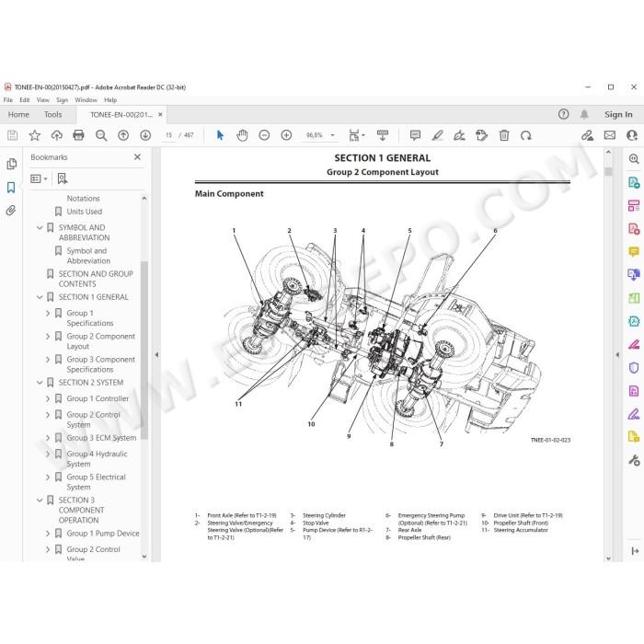Toggle the page thumbnails panel
This screenshot has height=644, width=644.
click(11, 164)
